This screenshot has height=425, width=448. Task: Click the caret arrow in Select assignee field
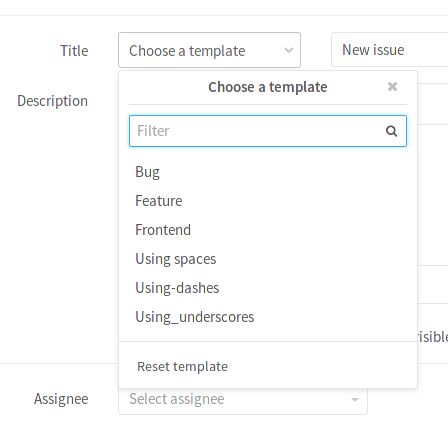coord(355,399)
